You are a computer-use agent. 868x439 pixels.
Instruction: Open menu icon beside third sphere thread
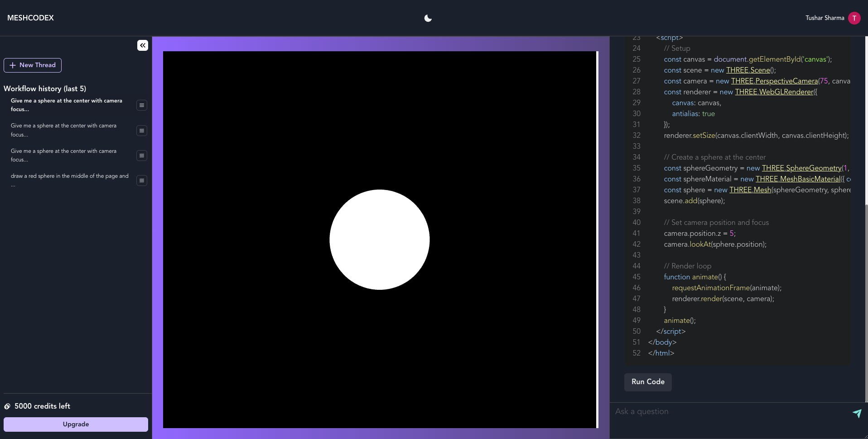[x=142, y=156]
